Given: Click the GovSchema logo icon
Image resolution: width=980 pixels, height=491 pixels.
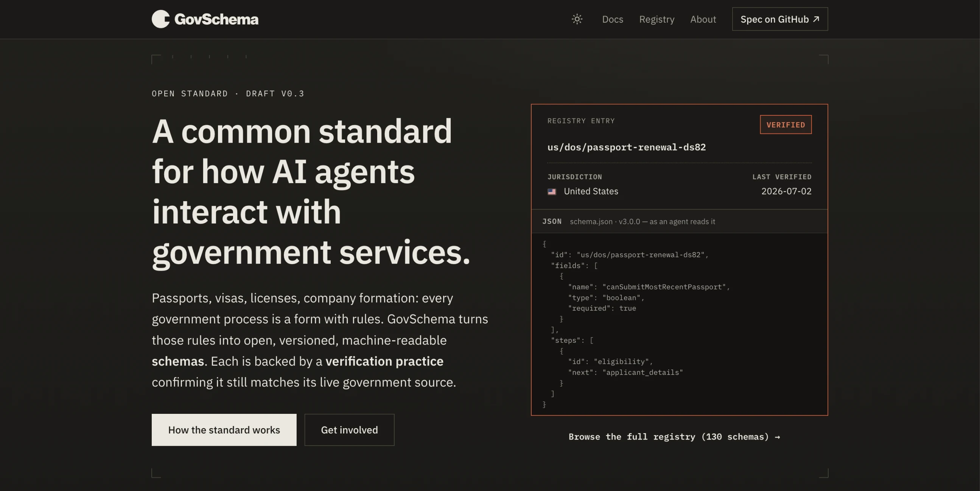Looking at the screenshot, I should click(160, 19).
